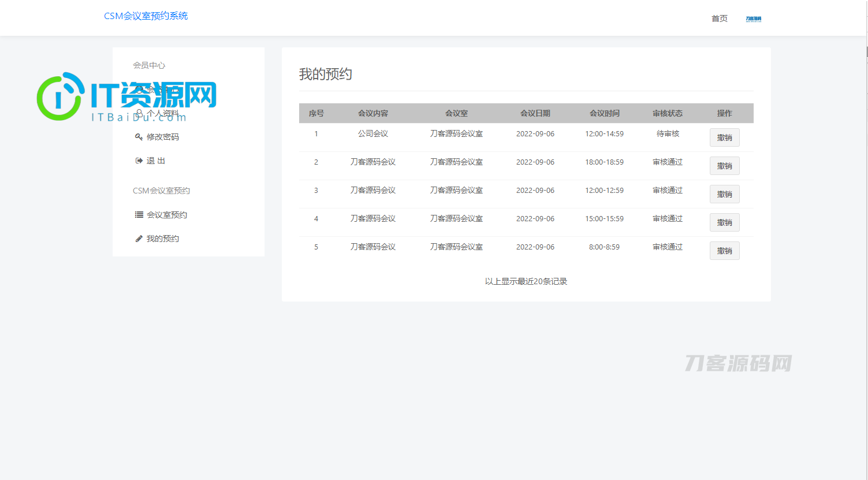Select the 待审核 status cell
Screen dimensions: 868x480
[x=668, y=133]
